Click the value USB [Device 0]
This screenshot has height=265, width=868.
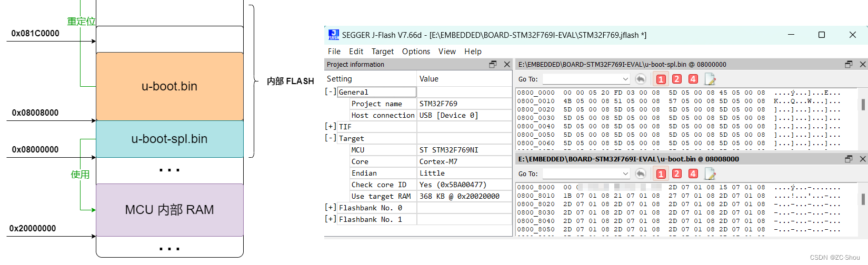tap(449, 115)
